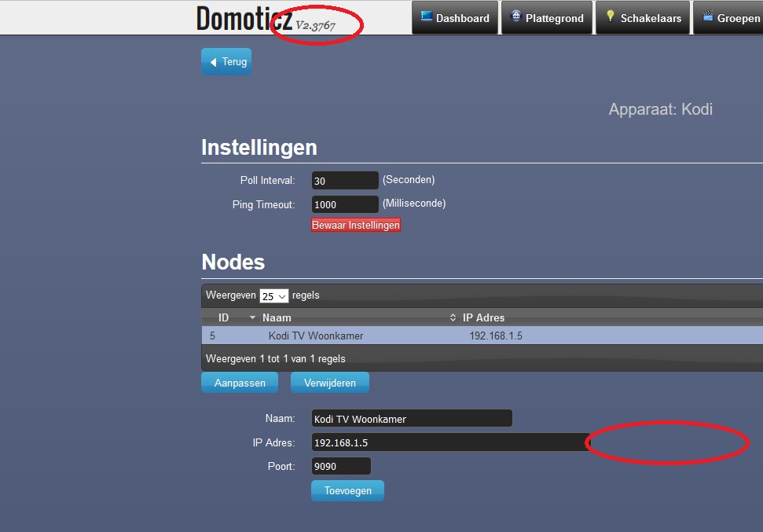Click the Terug back button
Image resolution: width=763 pixels, height=532 pixels.
point(226,62)
